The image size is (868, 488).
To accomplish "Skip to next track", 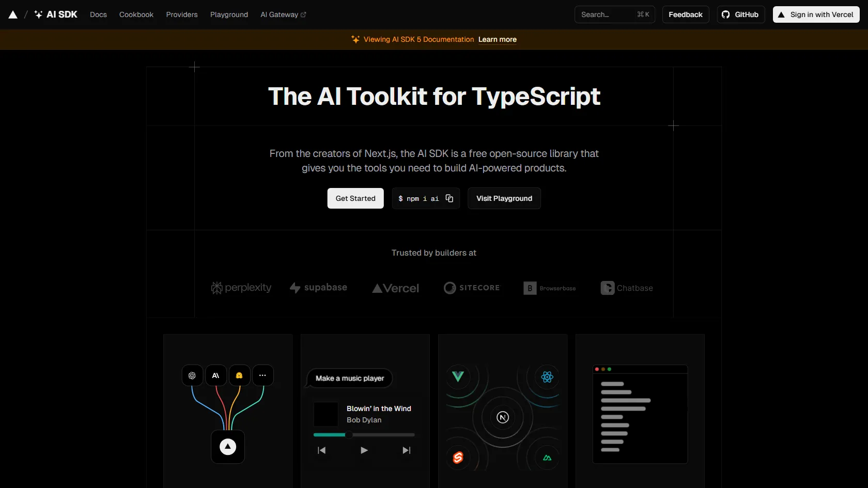I will pos(407,450).
